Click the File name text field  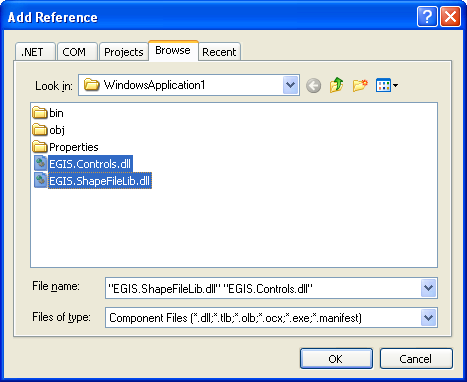click(x=263, y=288)
